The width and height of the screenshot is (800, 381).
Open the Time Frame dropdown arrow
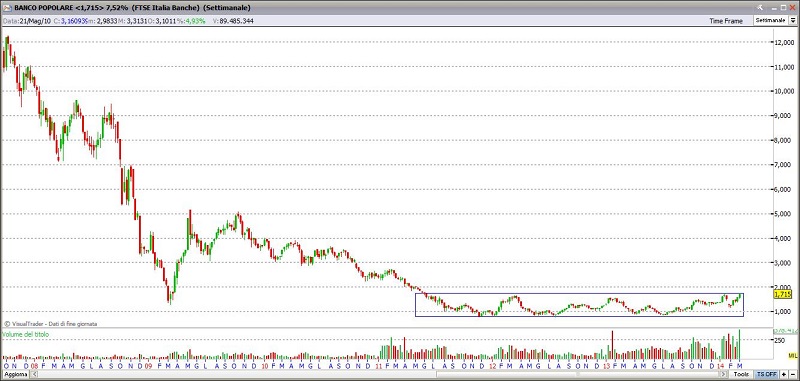coord(793,20)
